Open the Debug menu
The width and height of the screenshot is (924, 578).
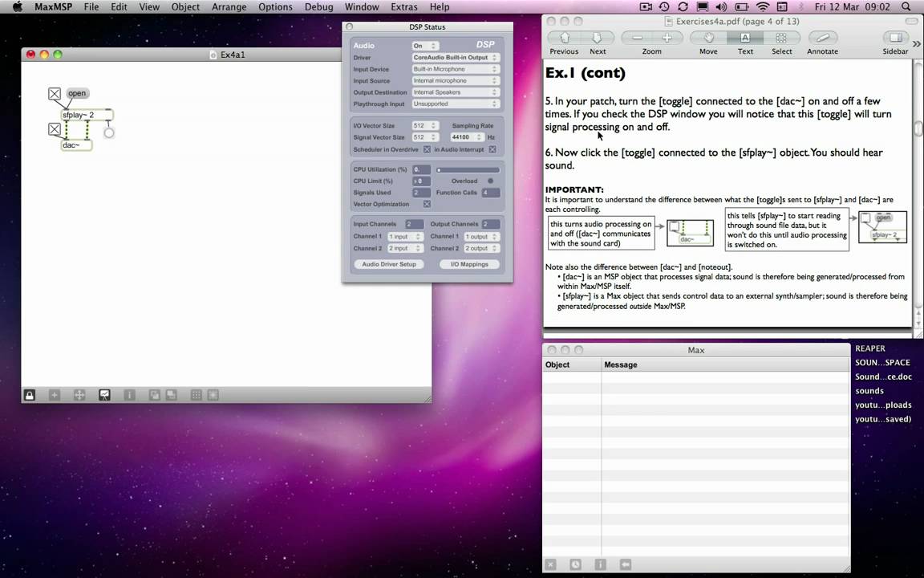point(318,6)
